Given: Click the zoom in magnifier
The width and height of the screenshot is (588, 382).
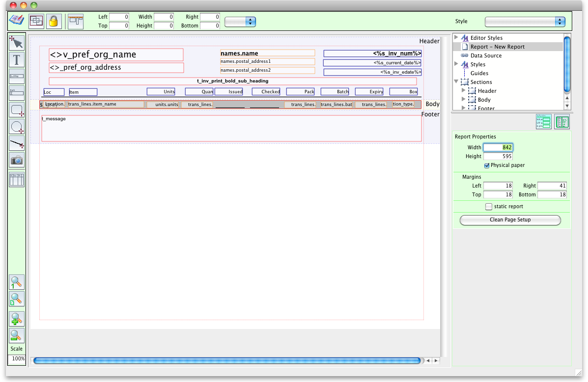Looking at the screenshot, I should point(17,319).
